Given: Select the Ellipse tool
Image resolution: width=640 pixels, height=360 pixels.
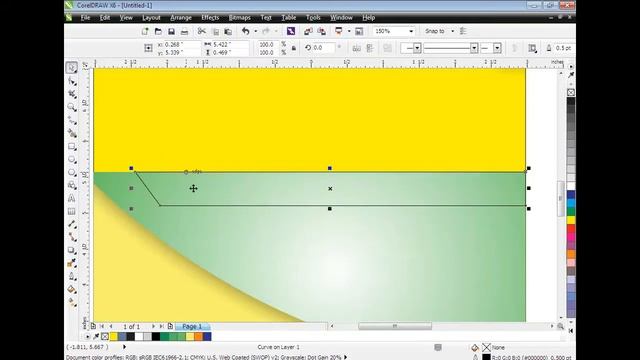Looking at the screenshot, I should [x=72, y=160].
